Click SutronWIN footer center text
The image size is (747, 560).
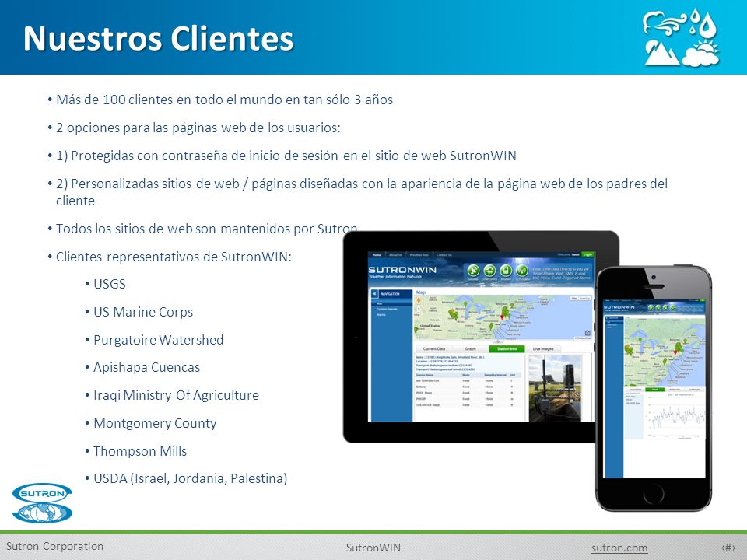pos(373,548)
